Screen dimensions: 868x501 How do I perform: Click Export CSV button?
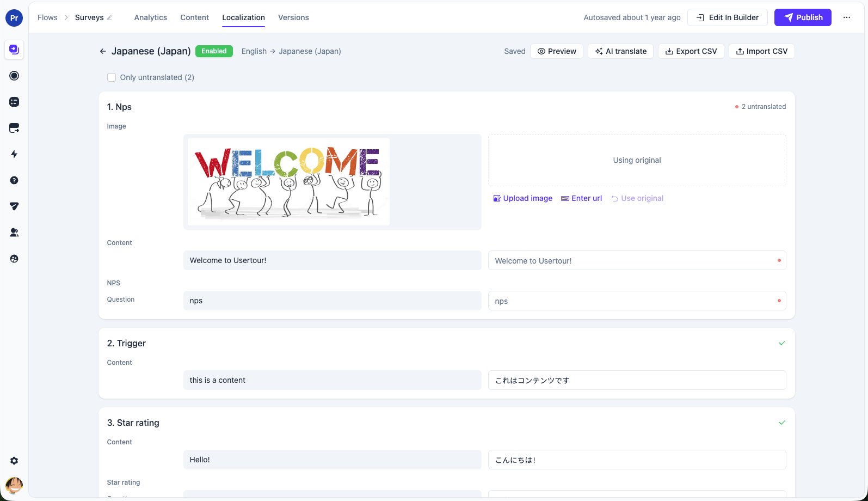click(691, 51)
